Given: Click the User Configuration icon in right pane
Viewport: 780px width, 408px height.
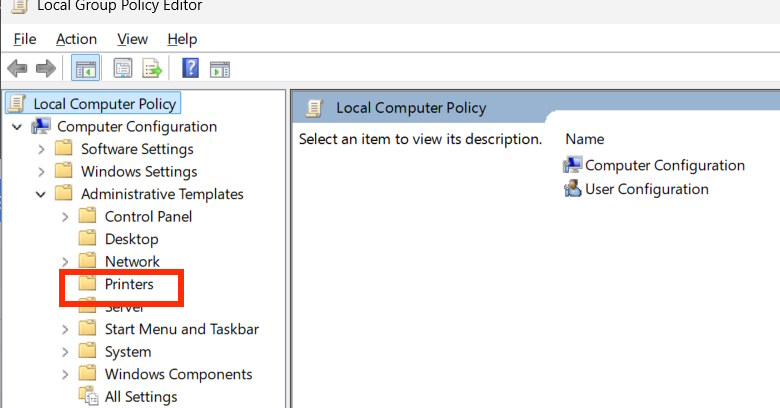Looking at the screenshot, I should tap(572, 189).
